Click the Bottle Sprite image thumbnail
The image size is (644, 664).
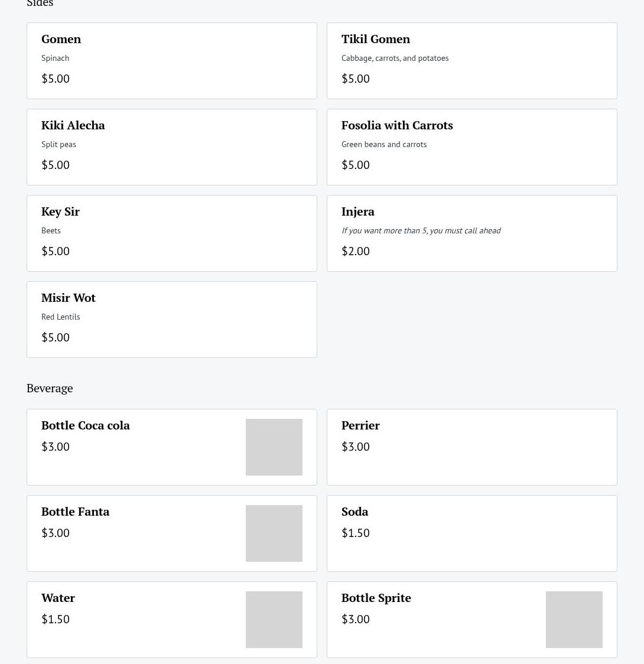click(x=574, y=620)
